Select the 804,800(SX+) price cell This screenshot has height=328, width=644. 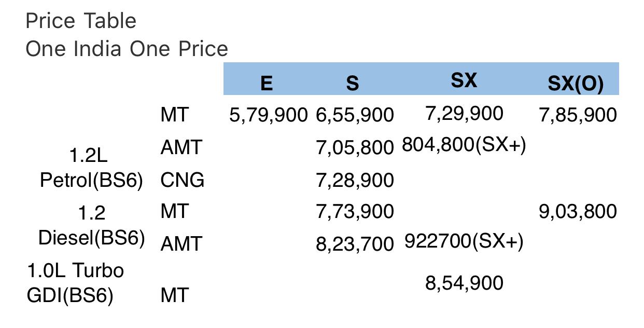coord(464,145)
